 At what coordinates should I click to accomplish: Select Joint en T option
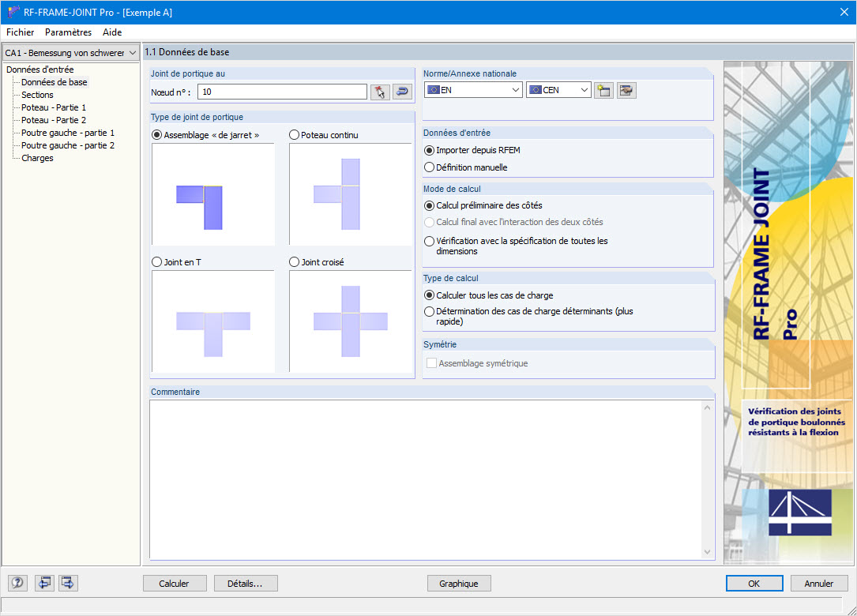(x=177, y=262)
